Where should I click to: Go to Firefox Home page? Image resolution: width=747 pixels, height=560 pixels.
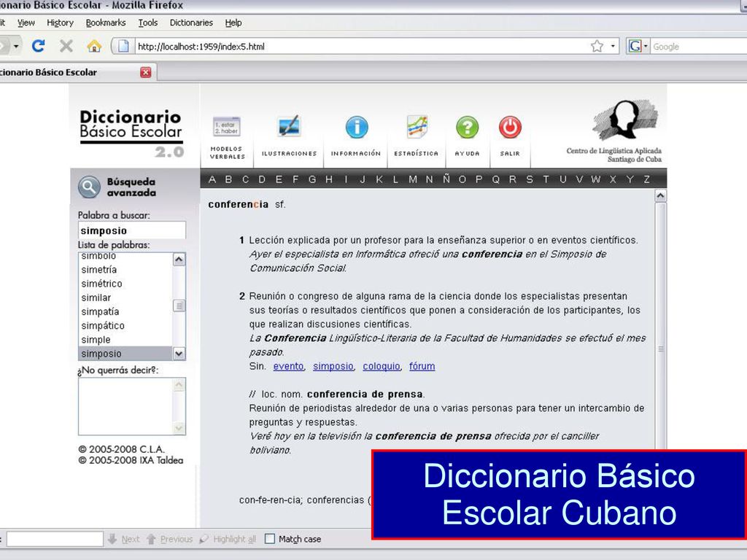pos(94,46)
